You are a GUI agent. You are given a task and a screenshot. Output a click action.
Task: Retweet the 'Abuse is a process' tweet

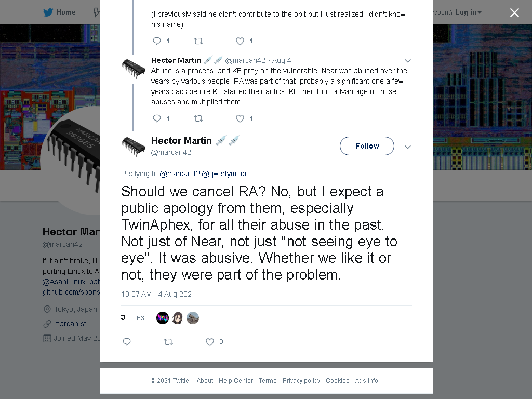pos(198,118)
